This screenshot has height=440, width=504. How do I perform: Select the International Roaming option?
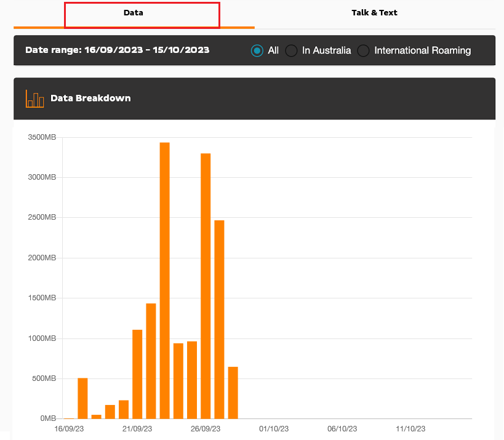[x=363, y=50]
